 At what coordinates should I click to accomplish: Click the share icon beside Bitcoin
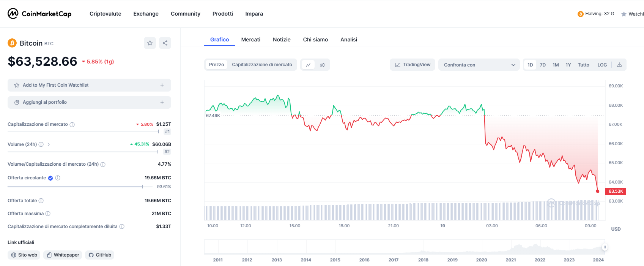click(x=165, y=43)
